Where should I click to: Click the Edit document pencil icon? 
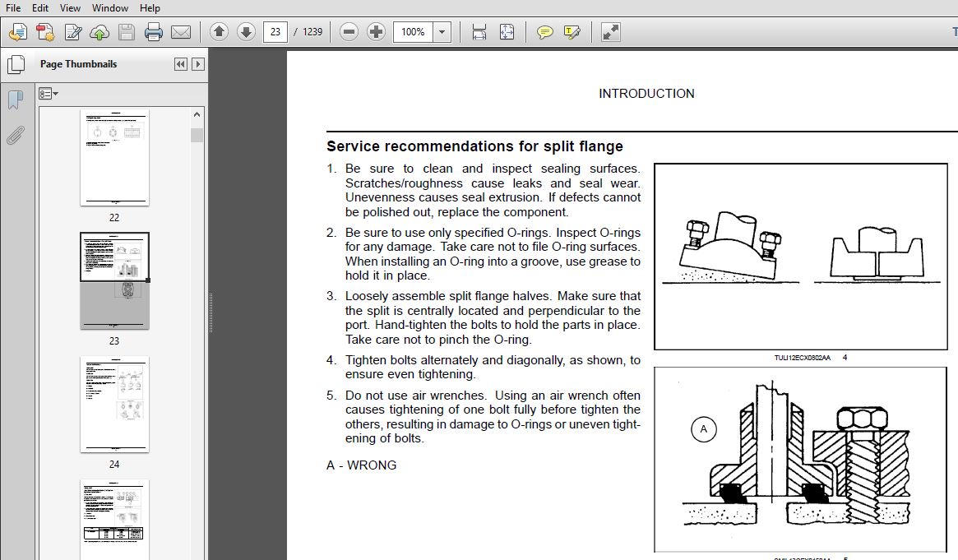click(72, 32)
